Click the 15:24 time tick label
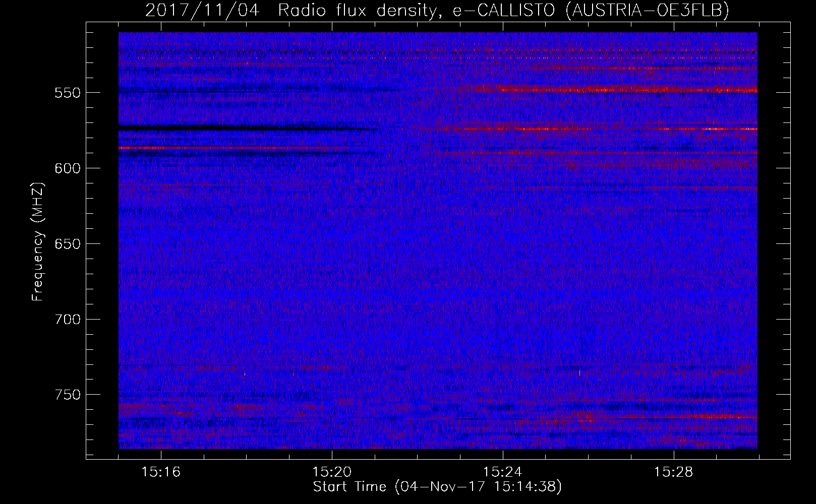 pyautogui.click(x=503, y=472)
